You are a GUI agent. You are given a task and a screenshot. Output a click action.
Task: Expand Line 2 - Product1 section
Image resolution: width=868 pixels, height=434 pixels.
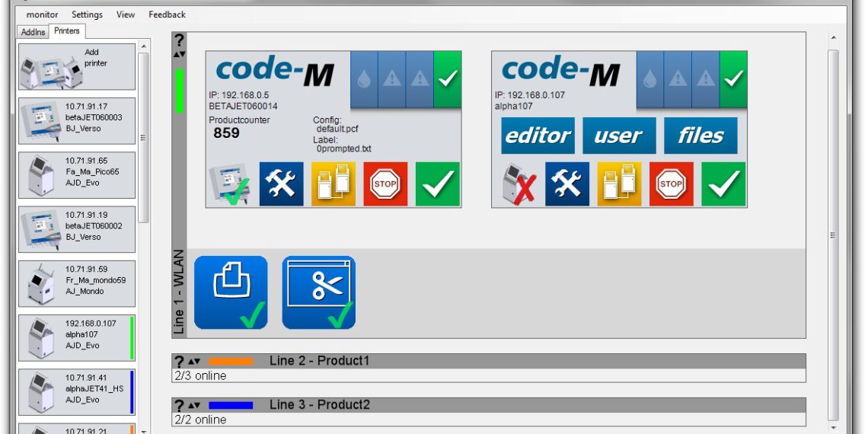[194, 362]
